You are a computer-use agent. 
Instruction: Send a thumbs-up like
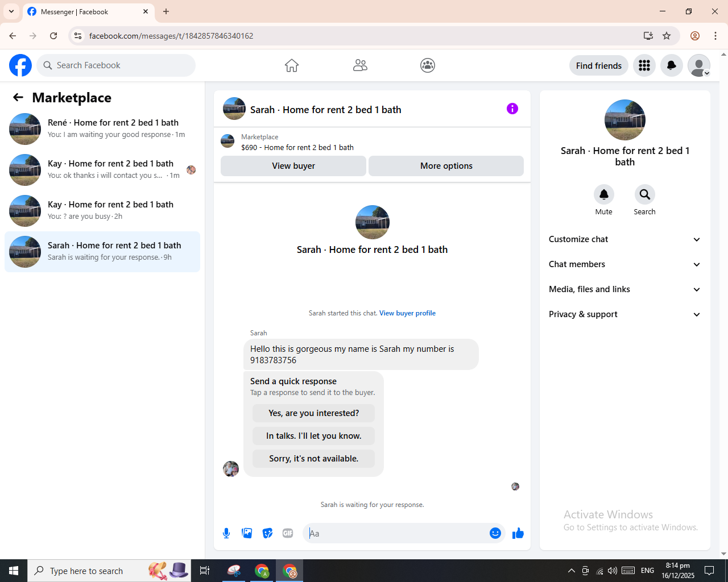[518, 533]
